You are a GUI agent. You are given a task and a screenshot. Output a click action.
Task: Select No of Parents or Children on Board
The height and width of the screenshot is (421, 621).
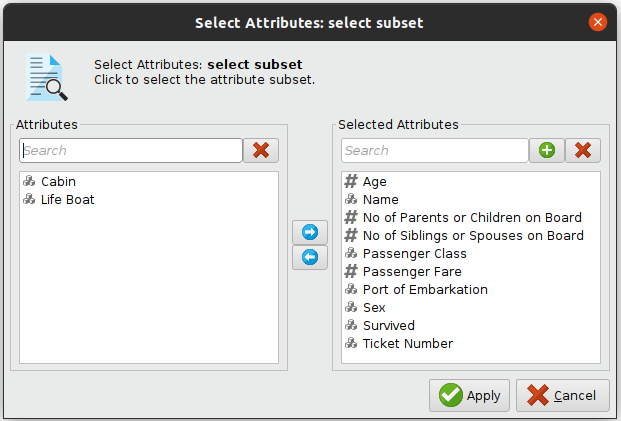point(471,218)
